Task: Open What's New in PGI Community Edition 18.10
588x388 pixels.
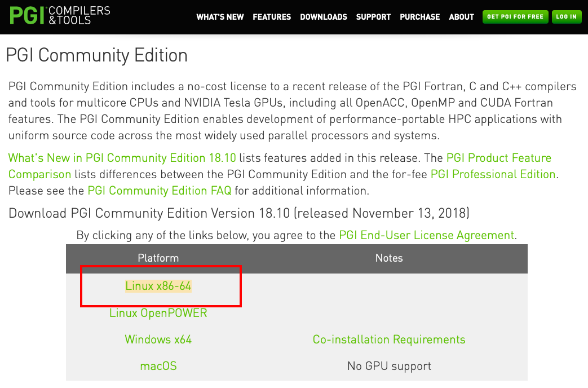Action: [x=122, y=158]
